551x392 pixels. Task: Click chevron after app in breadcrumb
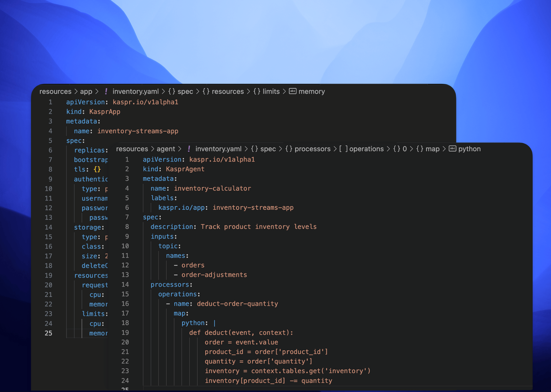coord(97,92)
